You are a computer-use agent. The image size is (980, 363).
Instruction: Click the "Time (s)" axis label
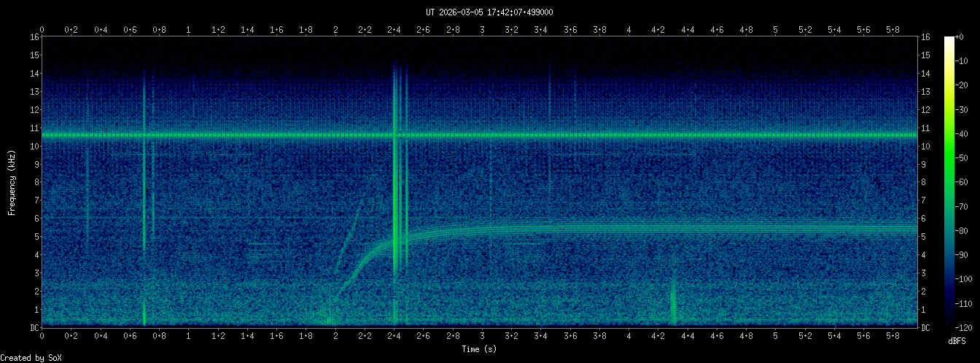coord(480,349)
